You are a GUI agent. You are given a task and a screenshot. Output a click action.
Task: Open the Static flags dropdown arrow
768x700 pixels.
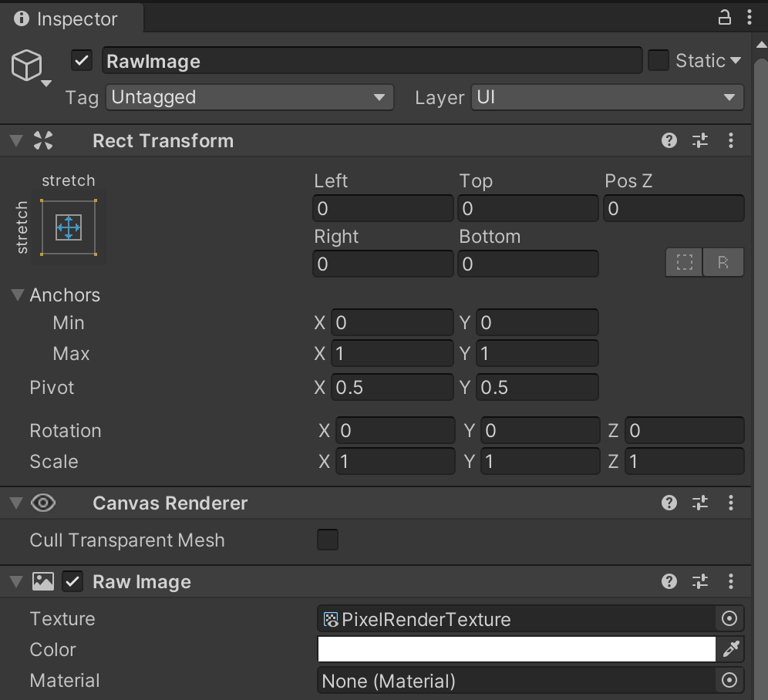pyautogui.click(x=735, y=61)
